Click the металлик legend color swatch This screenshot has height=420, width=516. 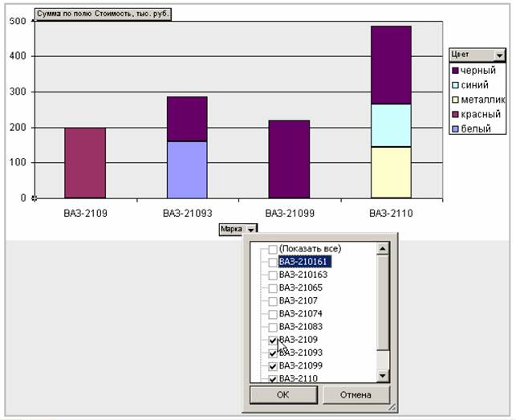coord(456,100)
